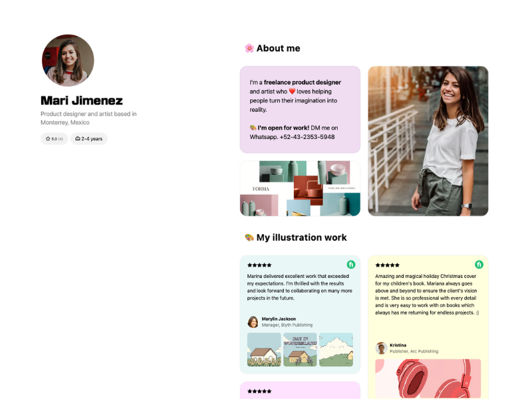The width and height of the screenshot is (532, 399).
Task: Click the pink freelance product designer card
Action: click(300, 110)
